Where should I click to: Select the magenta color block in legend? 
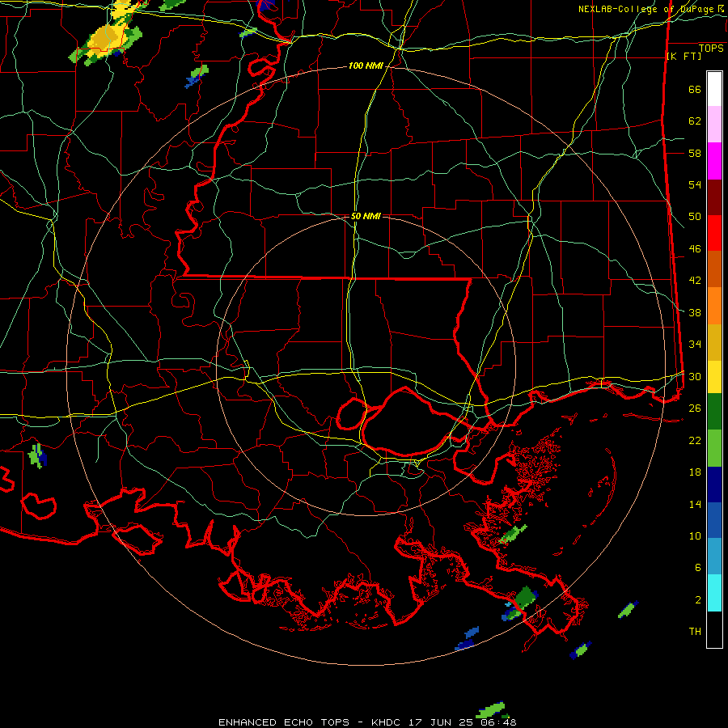pos(714,161)
